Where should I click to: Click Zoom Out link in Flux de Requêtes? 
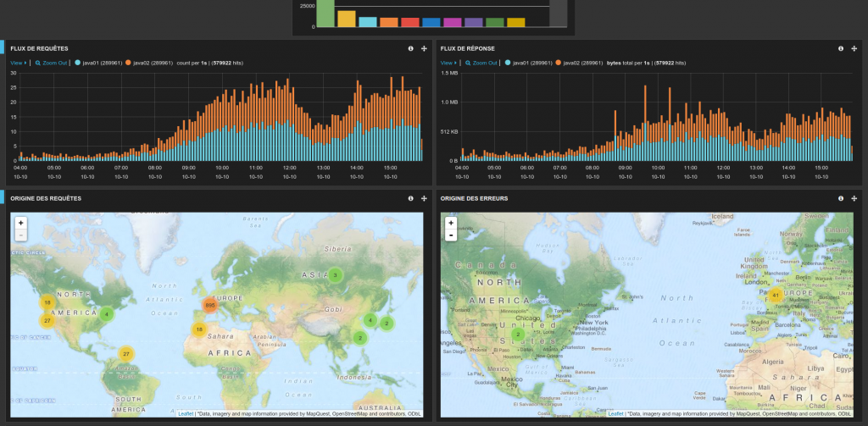pyautogui.click(x=53, y=63)
